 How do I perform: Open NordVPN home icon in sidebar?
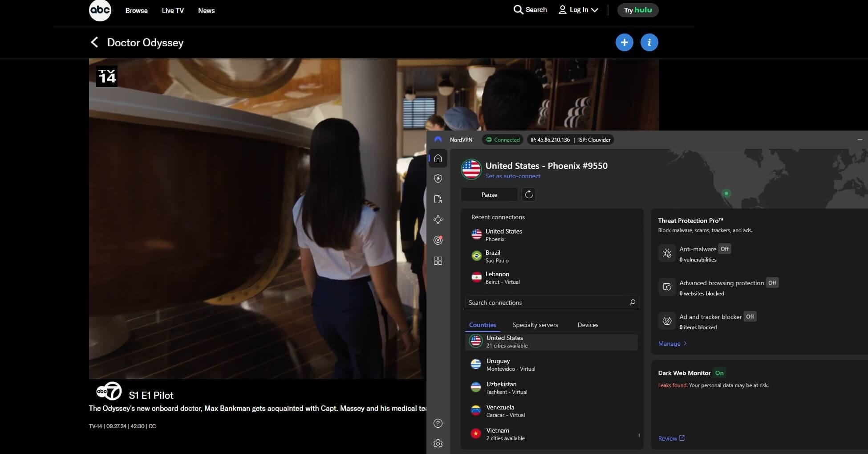(x=438, y=159)
